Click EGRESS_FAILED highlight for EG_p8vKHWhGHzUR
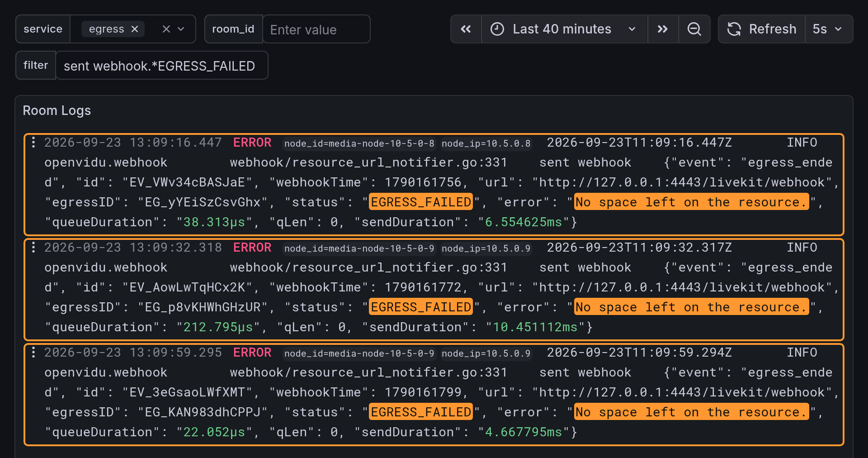 coord(421,307)
